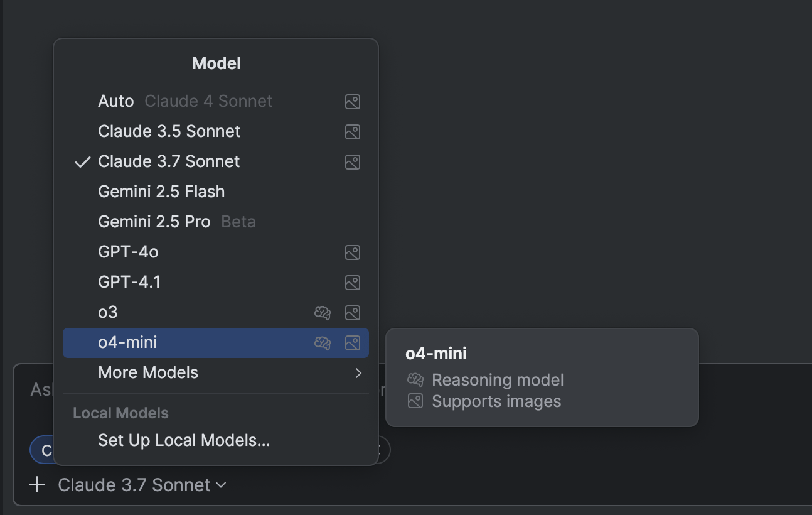
Task: Click reasoning brain icon on o4-mini row
Action: (x=323, y=343)
